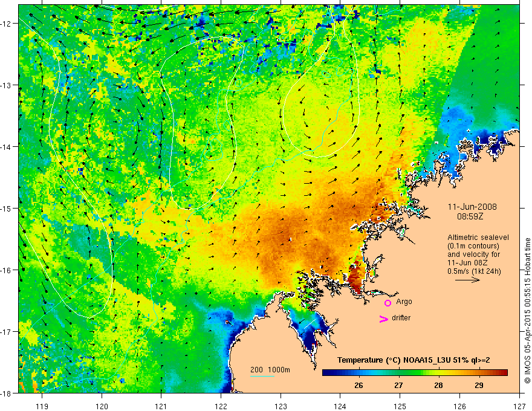Click the '200 1000m' depth contour label
Image resolution: width=532 pixels, height=411 pixels.
click(270, 370)
